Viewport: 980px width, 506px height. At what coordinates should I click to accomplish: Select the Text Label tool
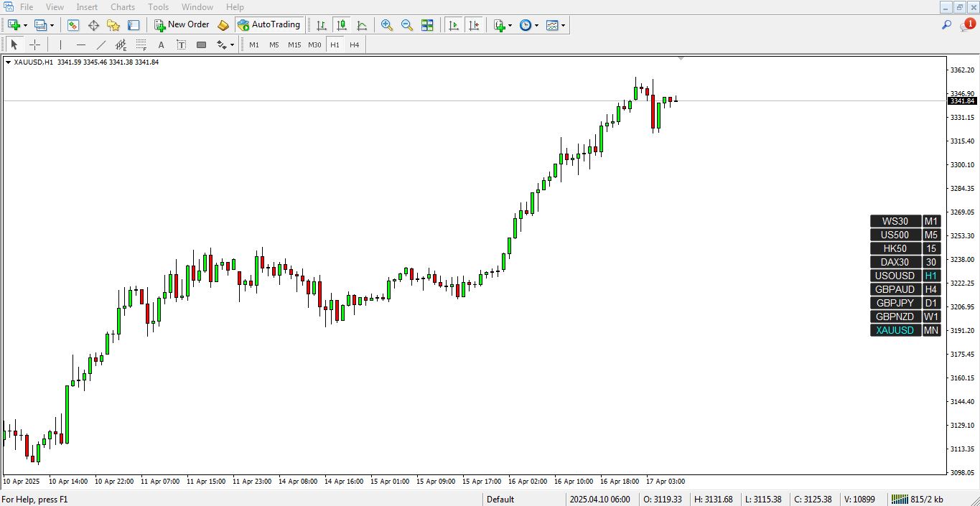pos(182,44)
